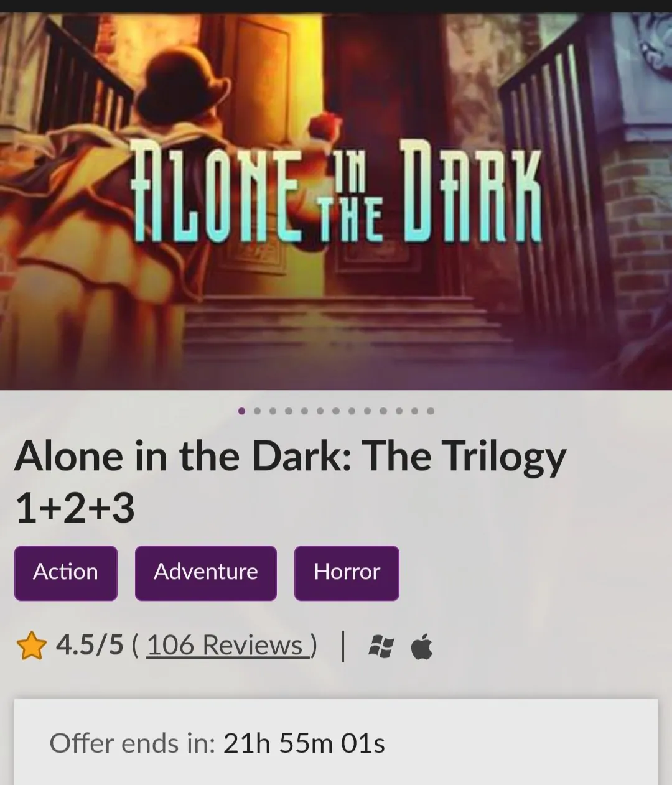Click the Windows platform icon
The image size is (672, 785).
tap(381, 647)
